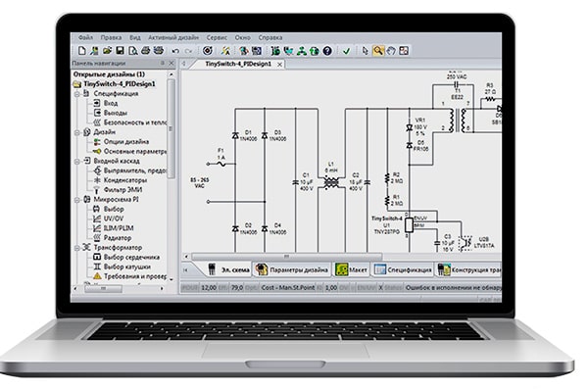Click the round target optimization icon
The width and height of the screenshot is (588, 389).
tap(208, 51)
